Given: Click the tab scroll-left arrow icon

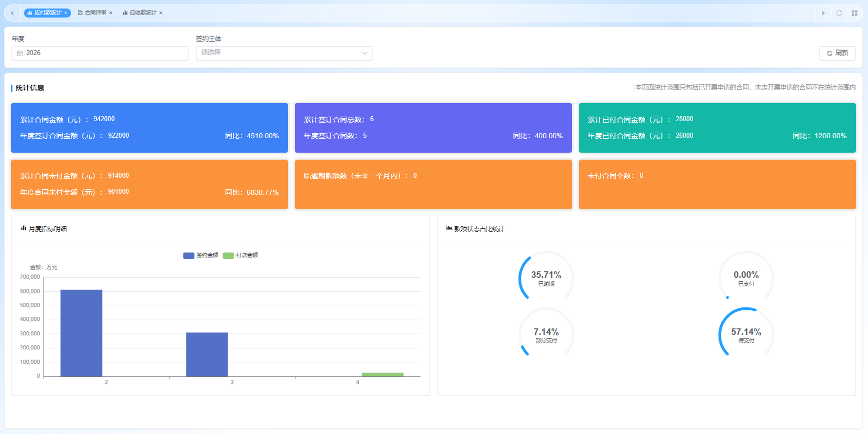Looking at the screenshot, I should coord(12,13).
